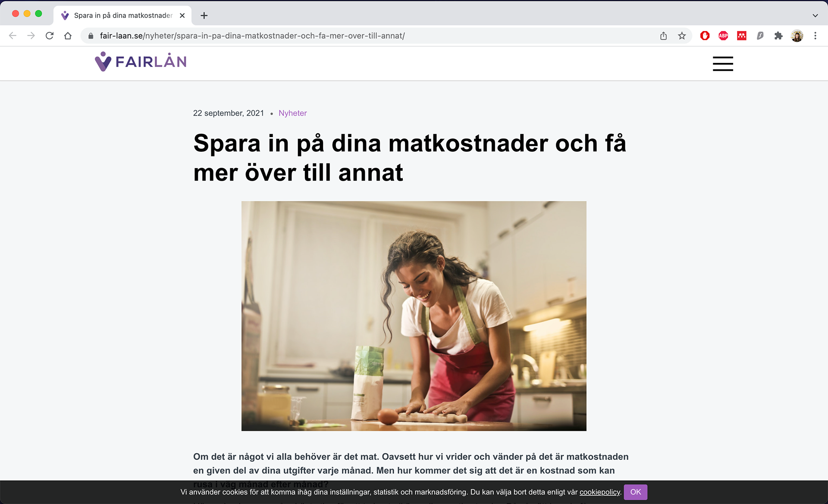Image resolution: width=828 pixels, height=504 pixels.
Task: Click the woman baking article image
Action: tap(414, 316)
